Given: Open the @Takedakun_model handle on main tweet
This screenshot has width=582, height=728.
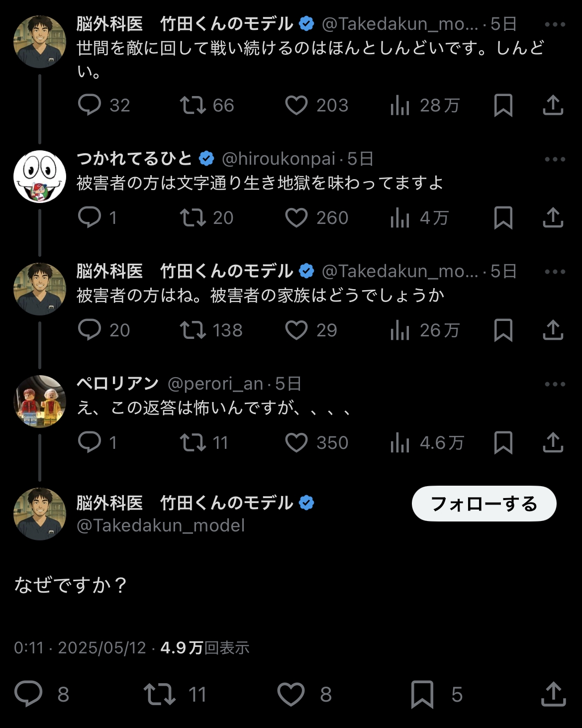Looking at the screenshot, I should (161, 525).
